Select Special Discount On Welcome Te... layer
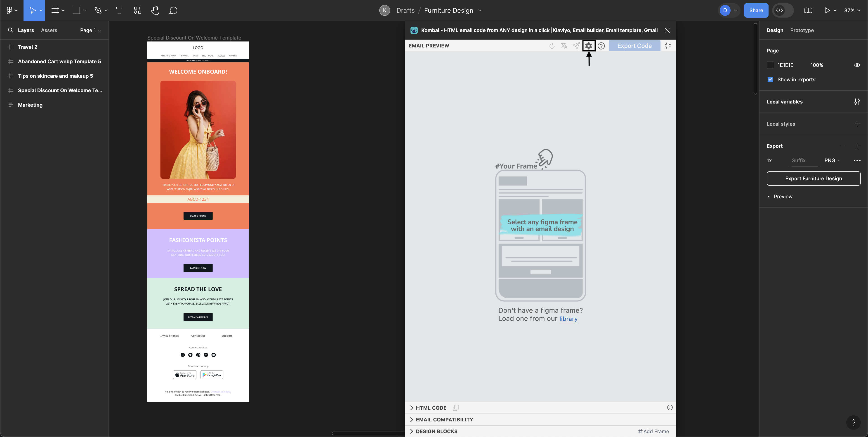This screenshot has width=868, height=437. (x=60, y=90)
